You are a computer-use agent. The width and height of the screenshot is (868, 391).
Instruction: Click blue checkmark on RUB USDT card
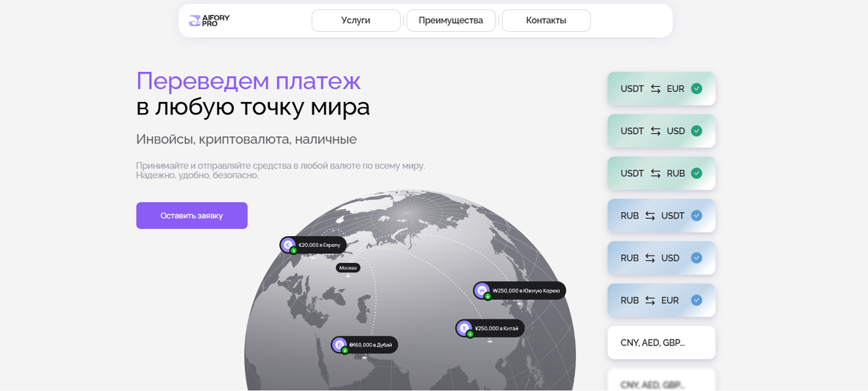pos(697,216)
